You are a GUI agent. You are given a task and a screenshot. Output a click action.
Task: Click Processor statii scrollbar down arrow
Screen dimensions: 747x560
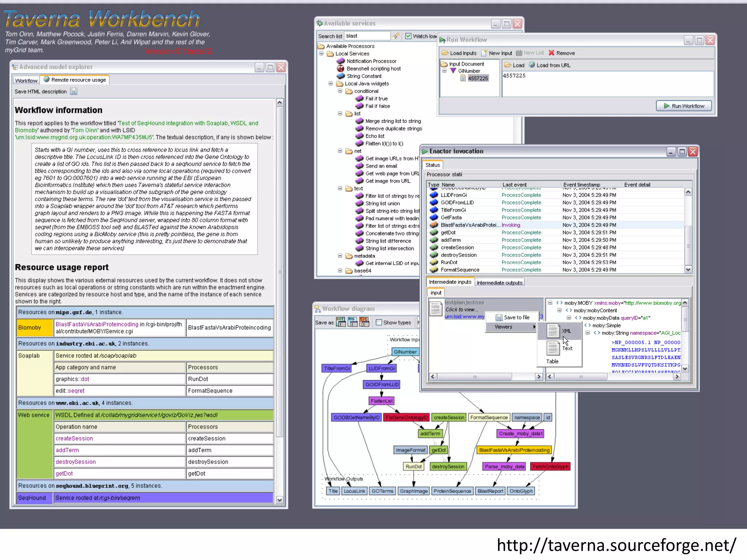click(688, 269)
